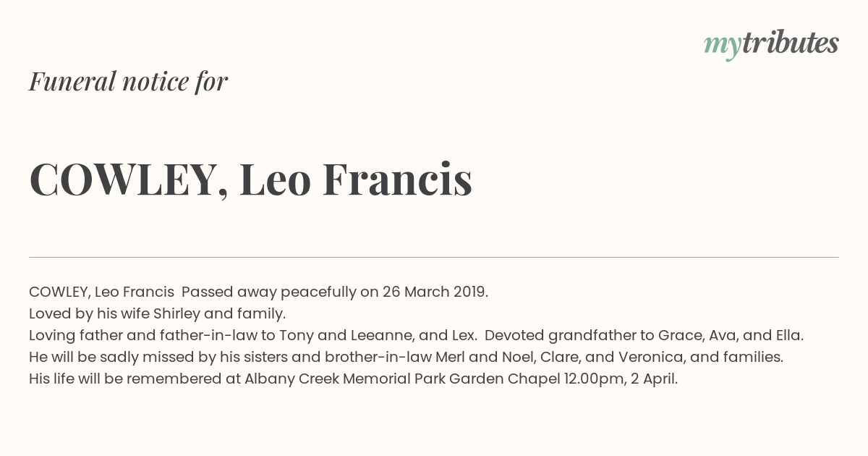
Task: Click the Albany Creek Memorial Park line
Action: tap(353, 379)
